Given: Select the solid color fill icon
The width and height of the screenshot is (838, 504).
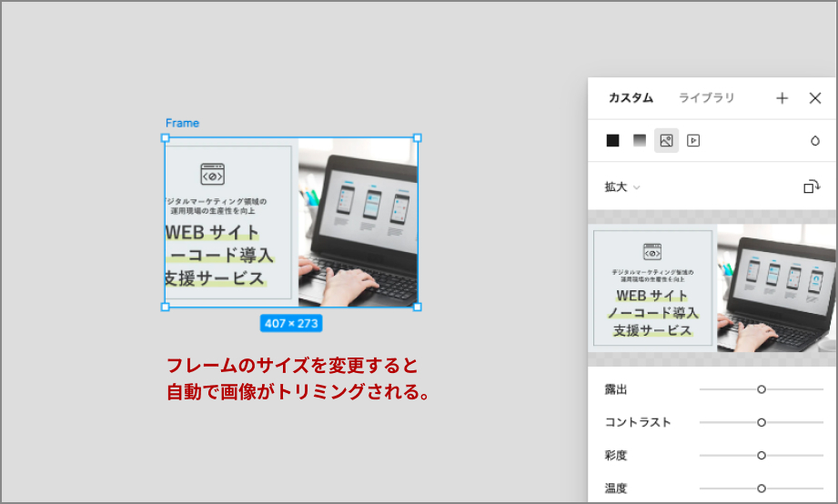Looking at the screenshot, I should [613, 141].
